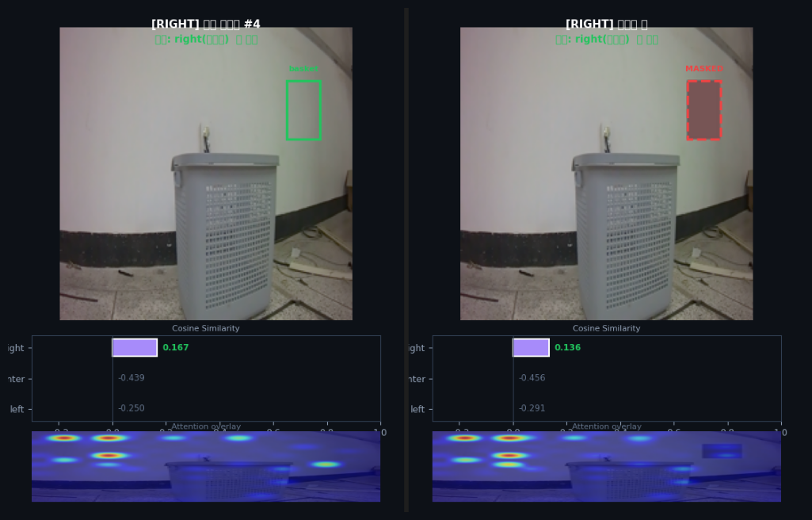This screenshot has height=520, width=812.
Task: Click left panel's 'Attention overlay' label
Action: tap(206, 426)
